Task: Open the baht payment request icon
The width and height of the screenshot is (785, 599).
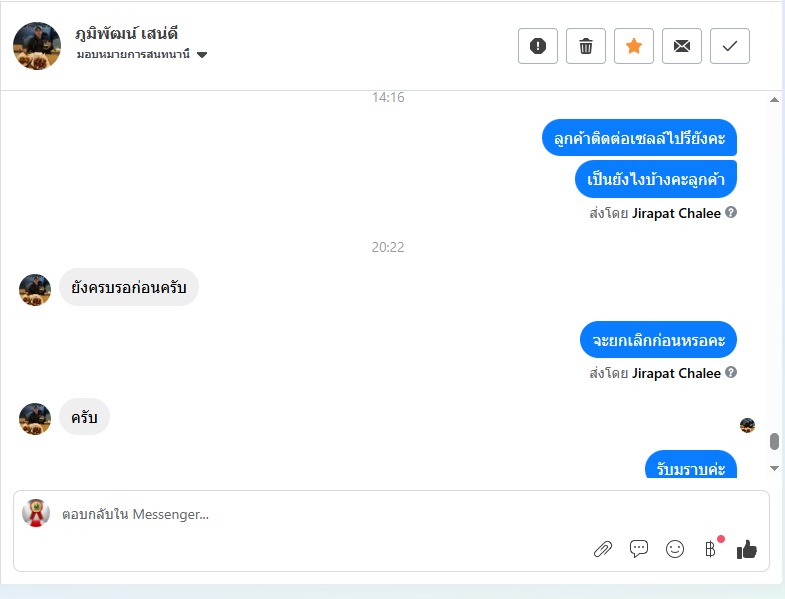Action: click(x=710, y=549)
